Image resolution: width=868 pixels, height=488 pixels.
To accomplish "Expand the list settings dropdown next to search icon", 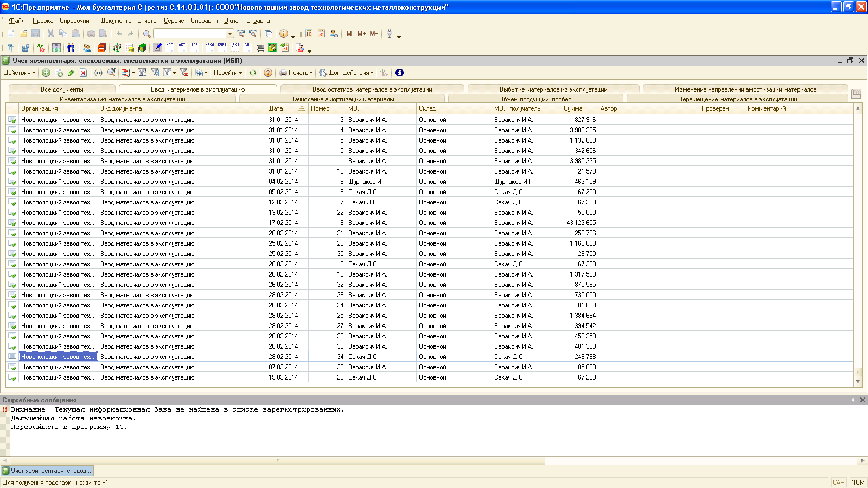I will pos(127,73).
